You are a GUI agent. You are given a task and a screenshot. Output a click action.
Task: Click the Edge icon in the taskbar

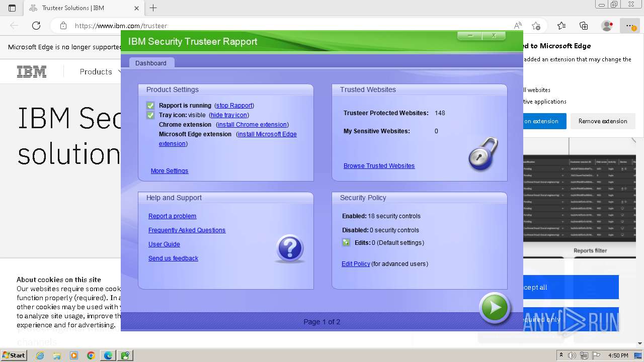coord(108,355)
